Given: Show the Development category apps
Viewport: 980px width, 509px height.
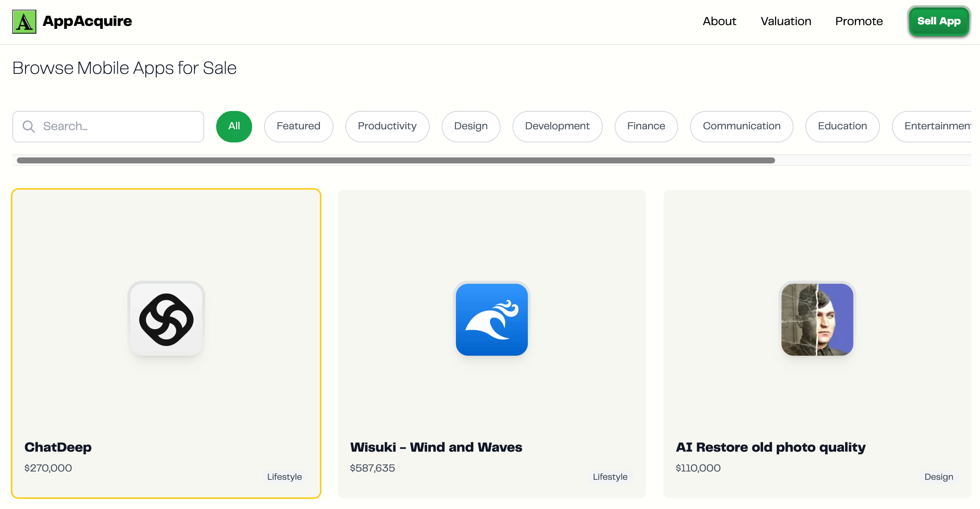Looking at the screenshot, I should click(557, 126).
